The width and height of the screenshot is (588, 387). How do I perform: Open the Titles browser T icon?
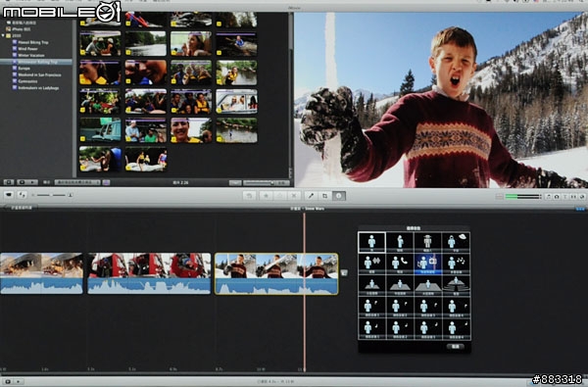[x=565, y=197]
